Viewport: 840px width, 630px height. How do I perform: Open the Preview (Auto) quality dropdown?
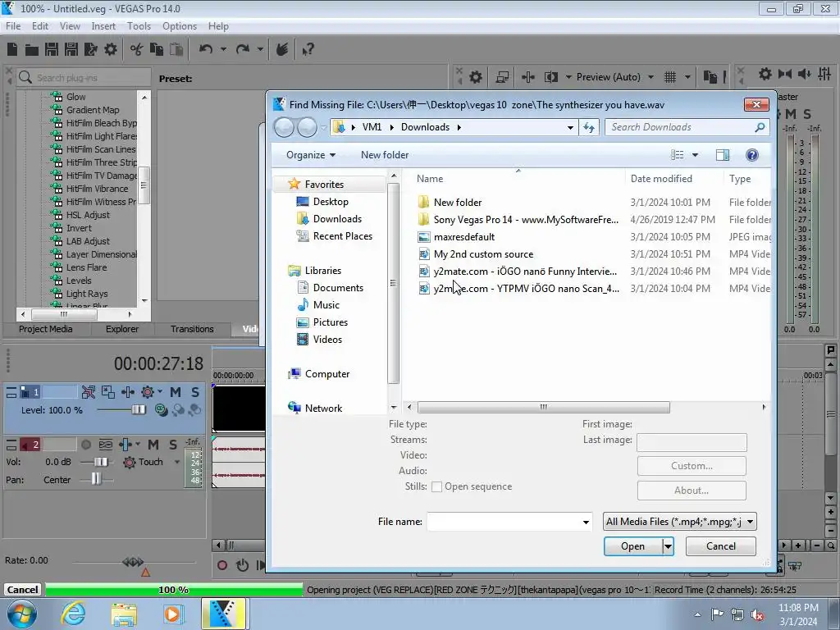click(651, 78)
